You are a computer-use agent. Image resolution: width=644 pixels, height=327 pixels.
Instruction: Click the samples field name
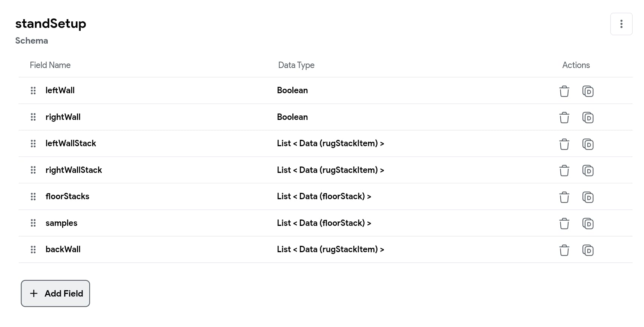[62, 223]
